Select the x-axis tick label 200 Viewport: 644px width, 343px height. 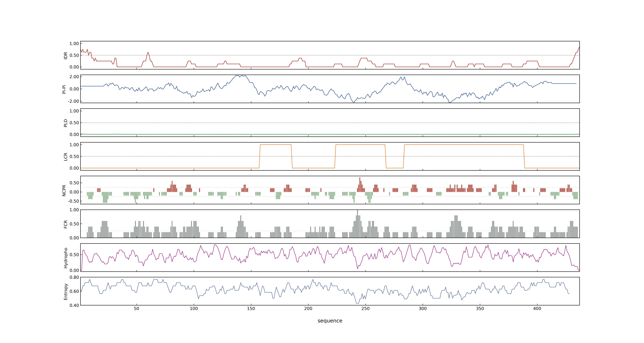pos(308,308)
